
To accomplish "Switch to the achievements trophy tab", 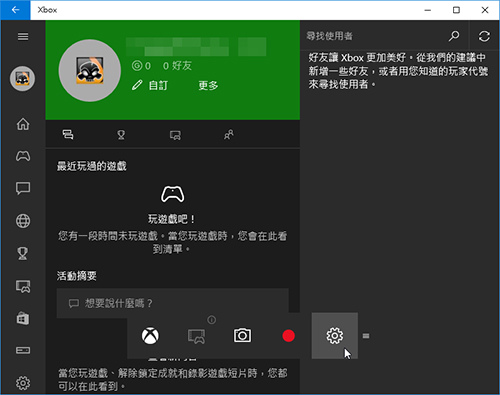I will (121, 135).
